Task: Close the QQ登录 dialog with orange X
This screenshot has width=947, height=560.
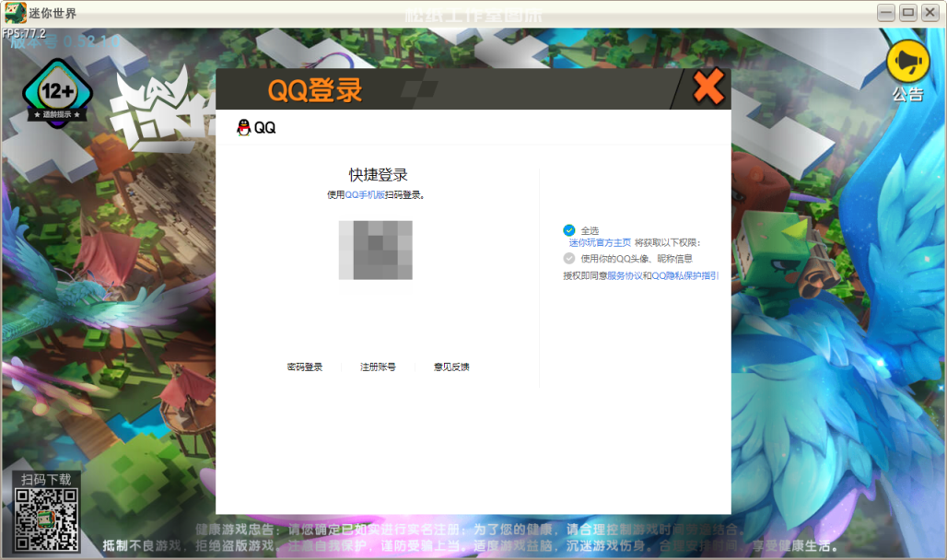Action: (x=708, y=87)
